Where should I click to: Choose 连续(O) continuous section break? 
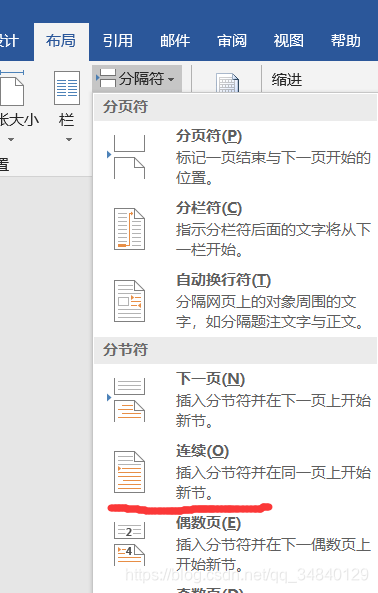pyautogui.click(x=235, y=472)
